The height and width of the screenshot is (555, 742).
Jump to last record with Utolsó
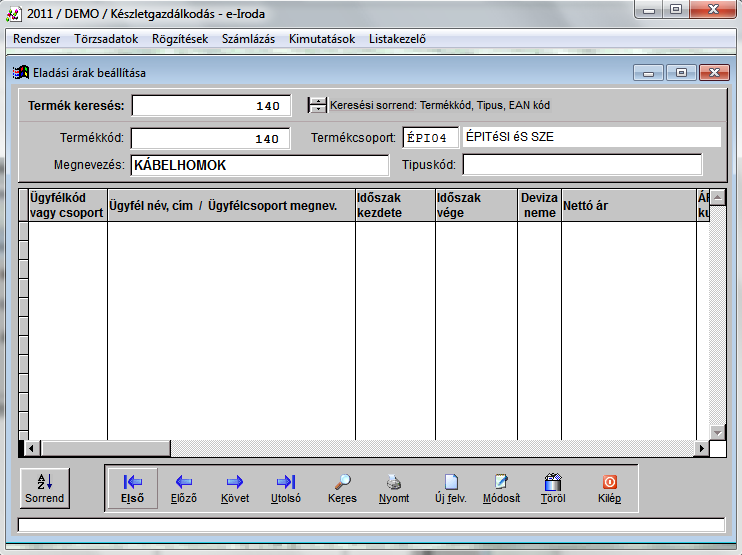coord(286,488)
